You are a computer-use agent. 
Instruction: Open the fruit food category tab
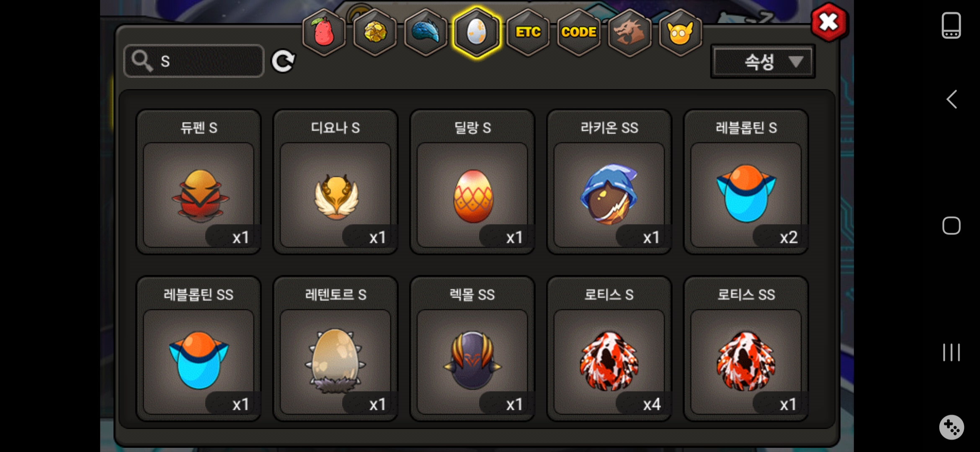(x=324, y=32)
